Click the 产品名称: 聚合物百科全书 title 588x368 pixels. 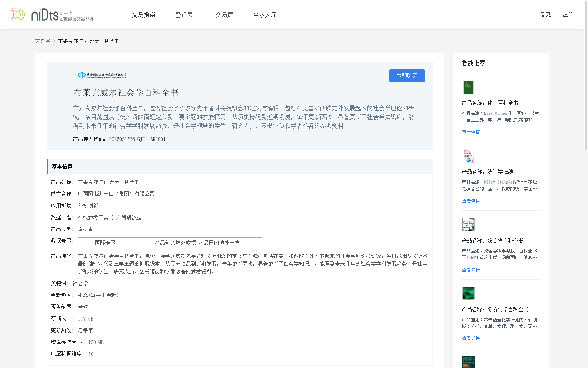pos(492,241)
